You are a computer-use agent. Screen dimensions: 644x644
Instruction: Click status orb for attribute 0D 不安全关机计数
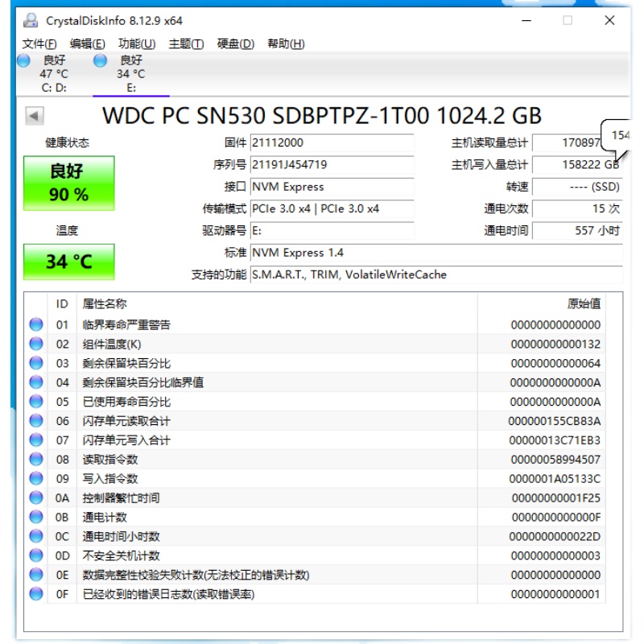(36, 555)
